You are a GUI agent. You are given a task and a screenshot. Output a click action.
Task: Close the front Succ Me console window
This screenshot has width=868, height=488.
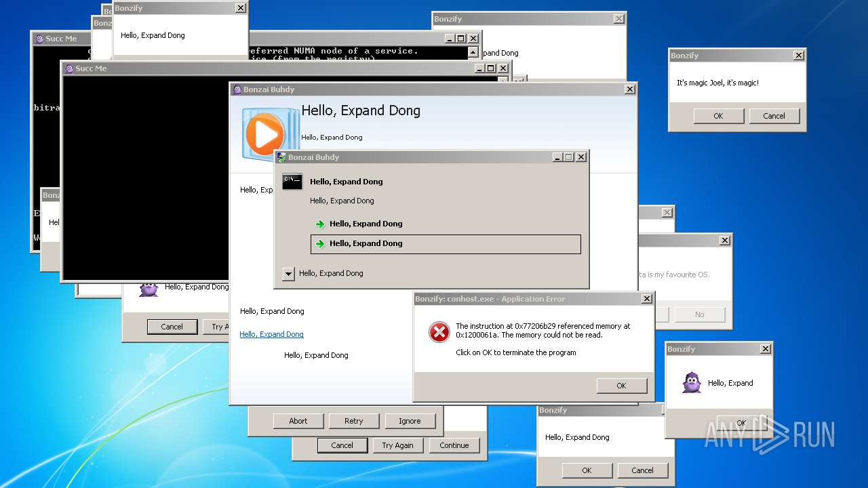tap(503, 68)
